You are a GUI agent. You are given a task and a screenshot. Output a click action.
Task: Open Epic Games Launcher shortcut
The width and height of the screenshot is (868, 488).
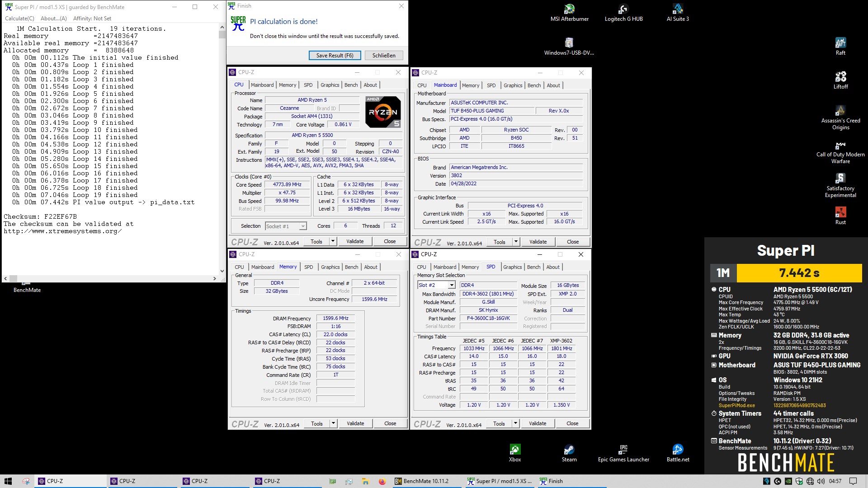pos(623,453)
